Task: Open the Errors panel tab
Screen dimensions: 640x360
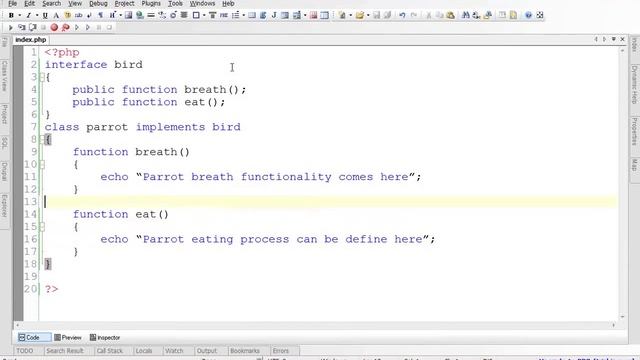Action: [281, 351]
